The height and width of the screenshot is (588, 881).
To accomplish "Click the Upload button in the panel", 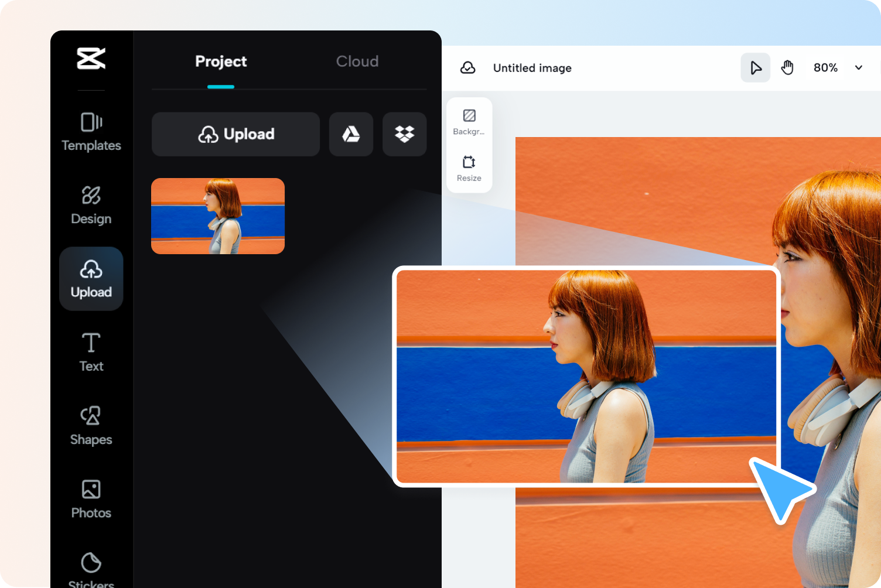I will pyautogui.click(x=235, y=134).
